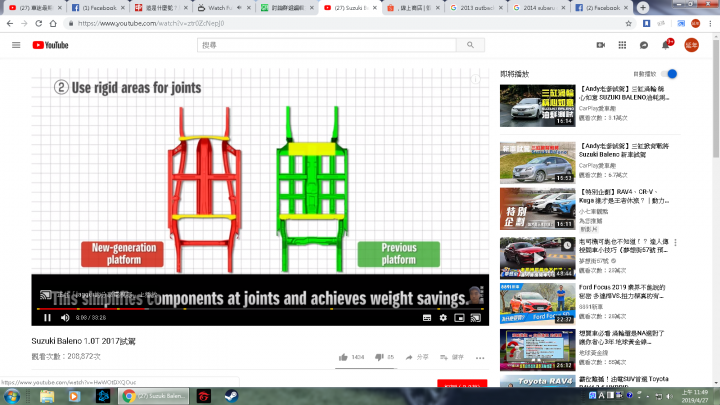Click the address bar URL
The image size is (720, 405).
pyautogui.click(x=151, y=23)
